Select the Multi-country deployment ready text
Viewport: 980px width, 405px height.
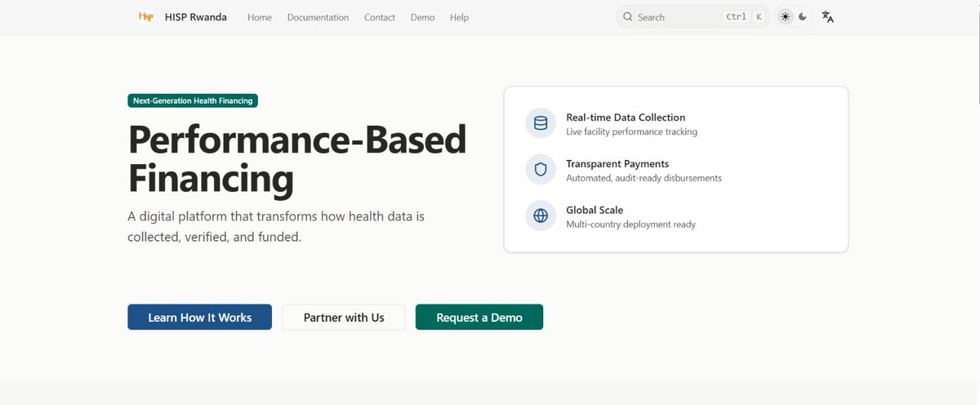[630, 225]
